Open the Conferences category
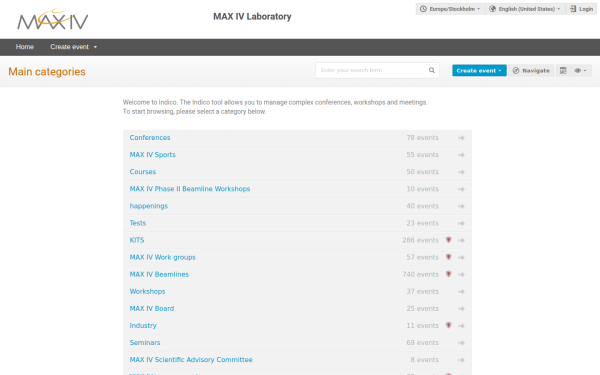This screenshot has height=375, width=600. click(x=150, y=138)
